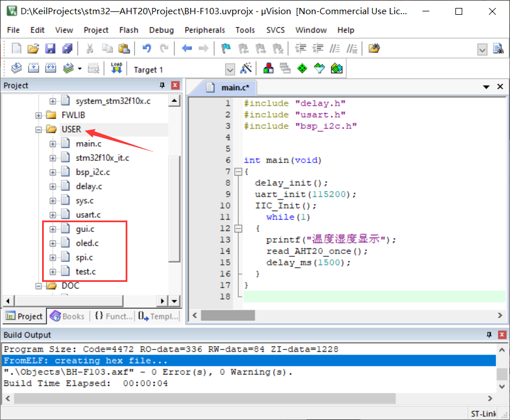Image resolution: width=510 pixels, height=420 pixels.
Task: Redo the last edit
Action: (164, 48)
